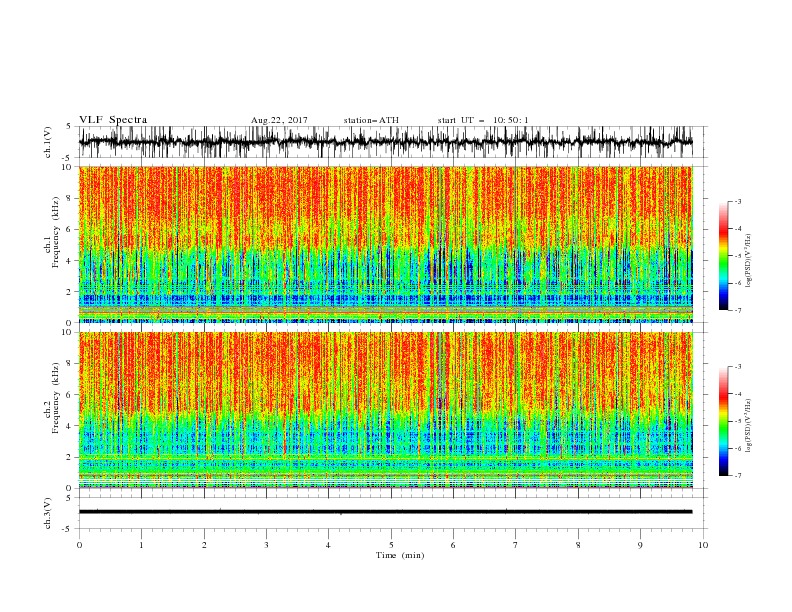Image resolution: width=792 pixels, height=612 pixels.
Task: Click time axis tick label "8"
Action: (578, 545)
